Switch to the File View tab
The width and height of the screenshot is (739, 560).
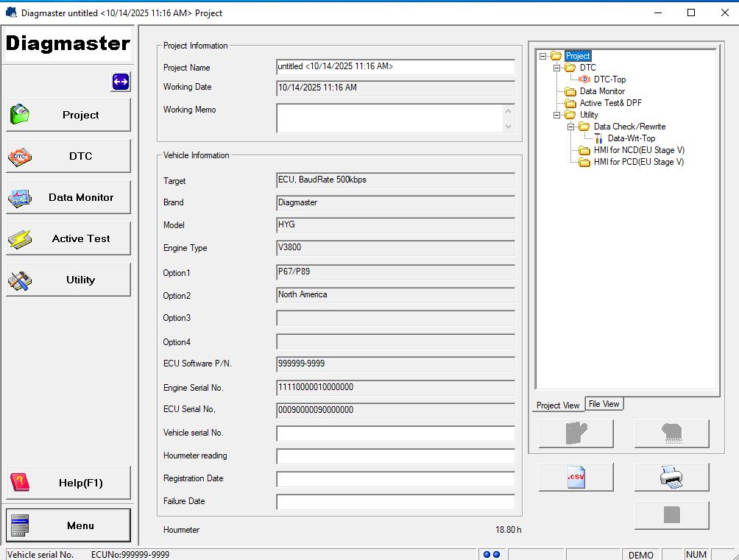coord(604,404)
